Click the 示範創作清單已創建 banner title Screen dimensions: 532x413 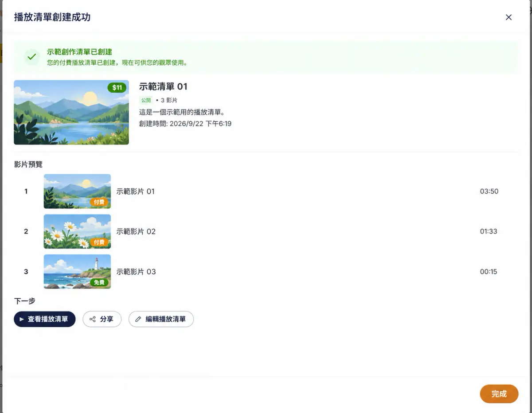pos(80,52)
